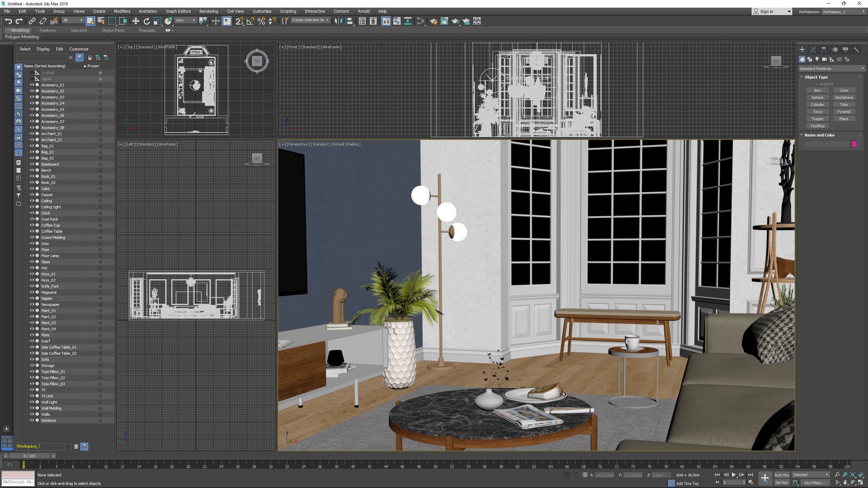Screen dimensions: 868x488
Task: Choose the Select and Uniform Scale tool
Action: pyautogui.click(x=157, y=21)
